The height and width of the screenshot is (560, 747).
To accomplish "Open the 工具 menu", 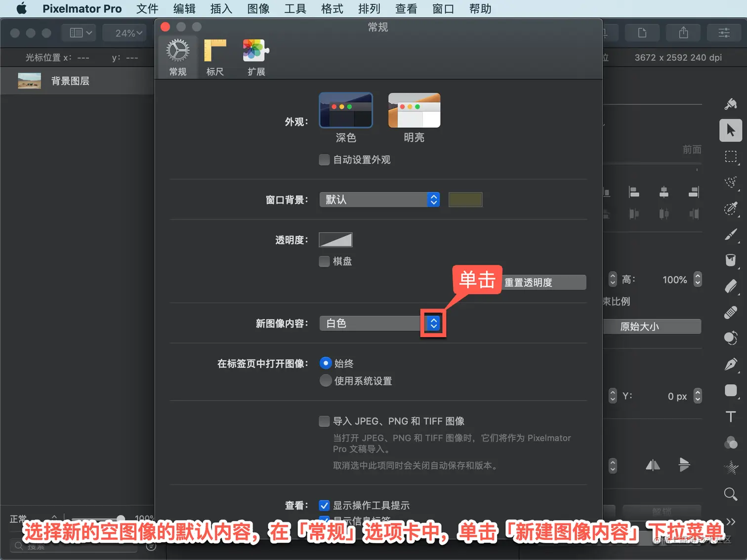I will pos(295,8).
